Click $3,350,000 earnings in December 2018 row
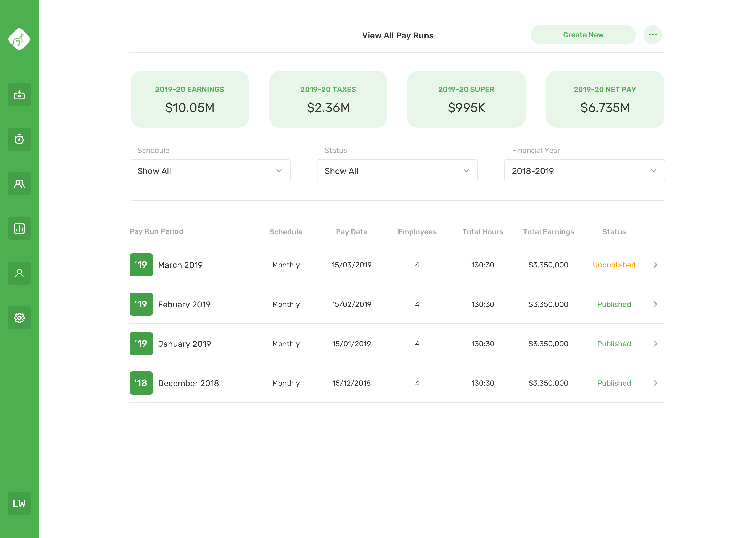The image size is (756, 538). 548,383
